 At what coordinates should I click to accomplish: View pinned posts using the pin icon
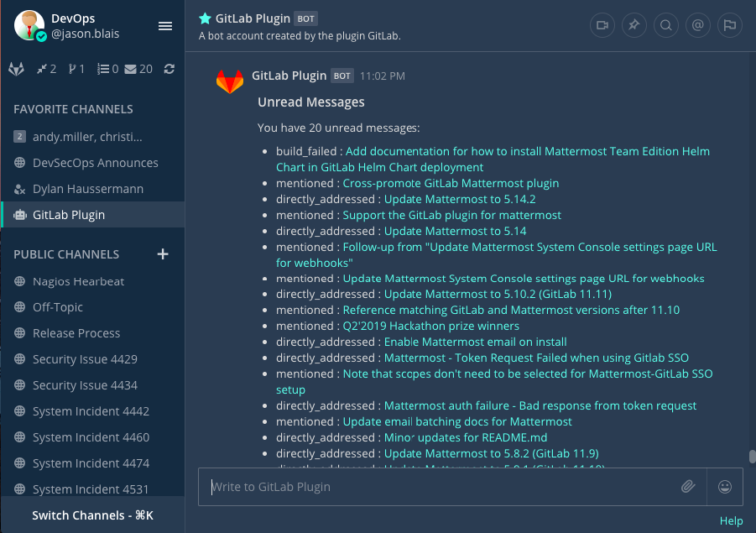pos(633,25)
